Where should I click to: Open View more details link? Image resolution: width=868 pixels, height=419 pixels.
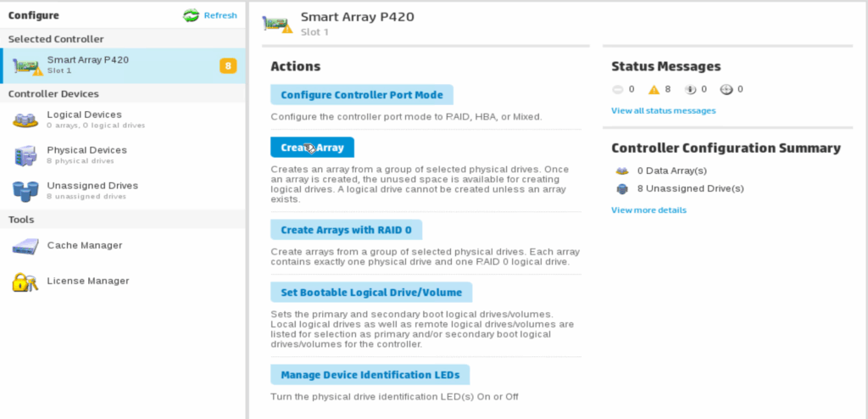648,210
